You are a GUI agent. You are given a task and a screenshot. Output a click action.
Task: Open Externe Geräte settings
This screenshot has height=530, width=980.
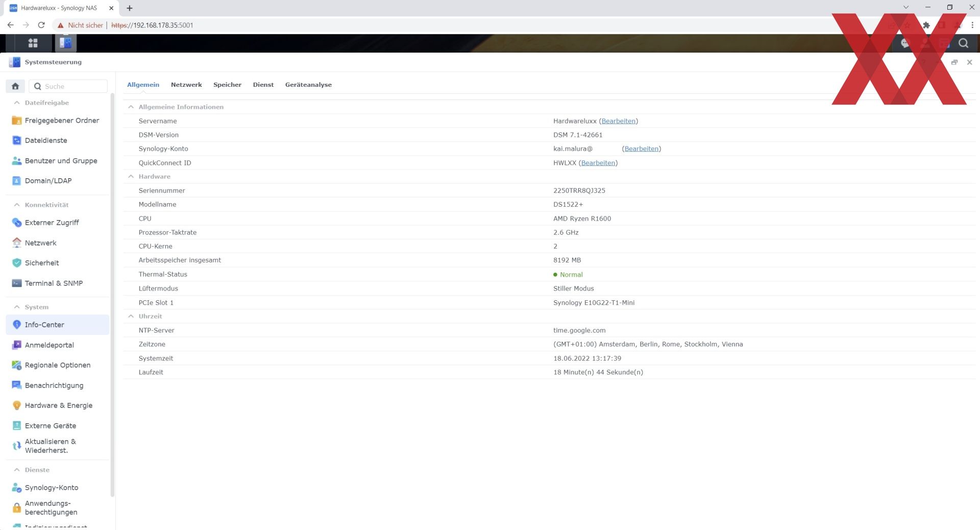tap(58, 426)
